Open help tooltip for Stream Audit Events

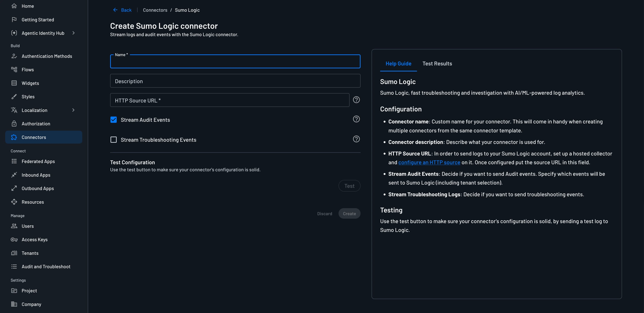coord(356,119)
